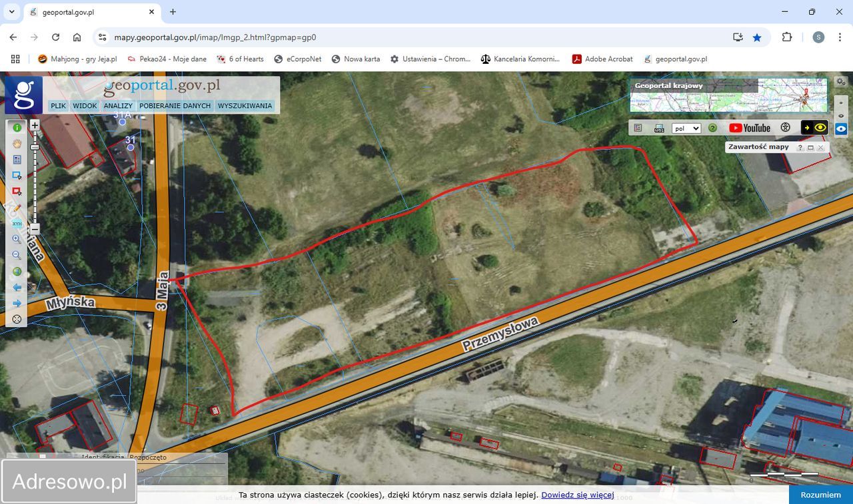The image size is (853, 504).
Task: Maximize the Zawartość mapy panel
Action: click(810, 148)
